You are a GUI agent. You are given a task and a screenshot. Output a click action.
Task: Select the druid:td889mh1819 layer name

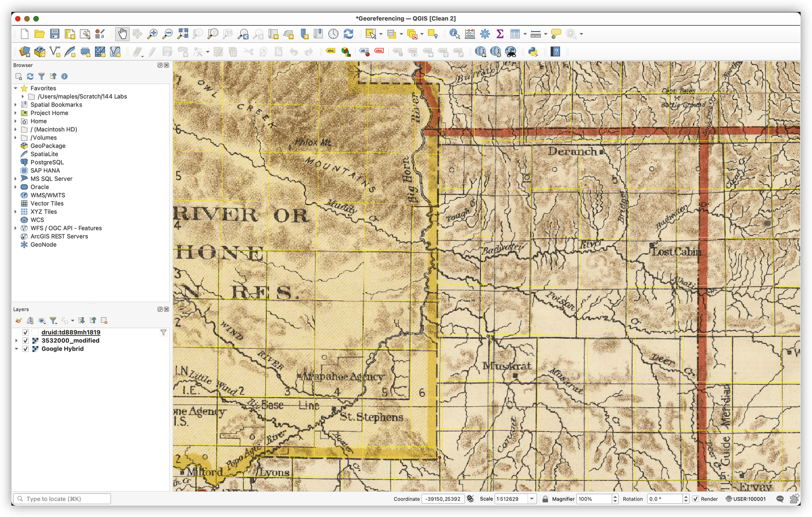pos(71,332)
